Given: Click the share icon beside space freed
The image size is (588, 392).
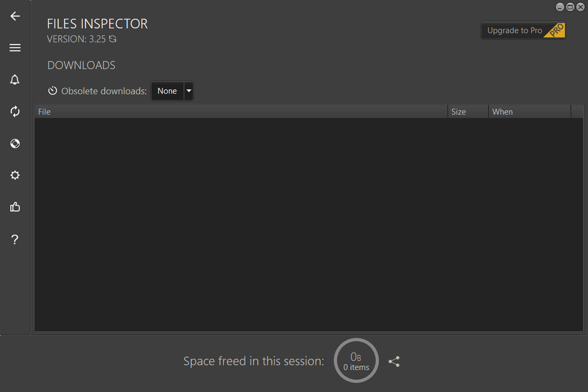Looking at the screenshot, I should tap(394, 362).
